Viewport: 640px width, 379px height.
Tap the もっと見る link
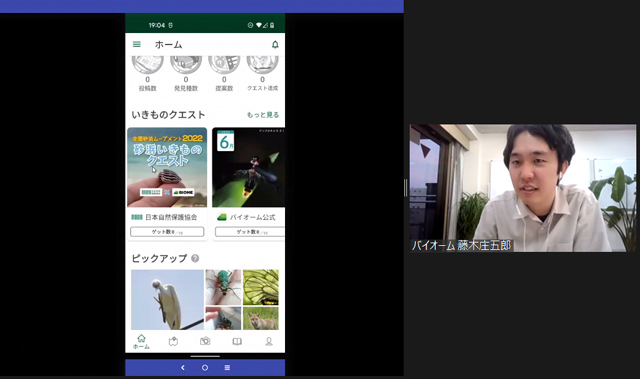pos(263,115)
